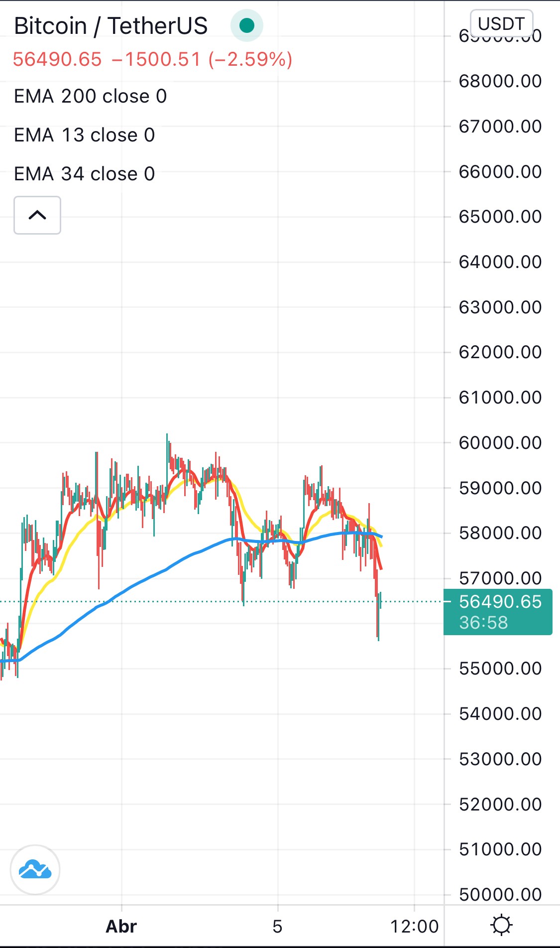Image resolution: width=560 pixels, height=948 pixels.
Task: Open the chart settings sun-gear icon
Action: click(x=501, y=925)
